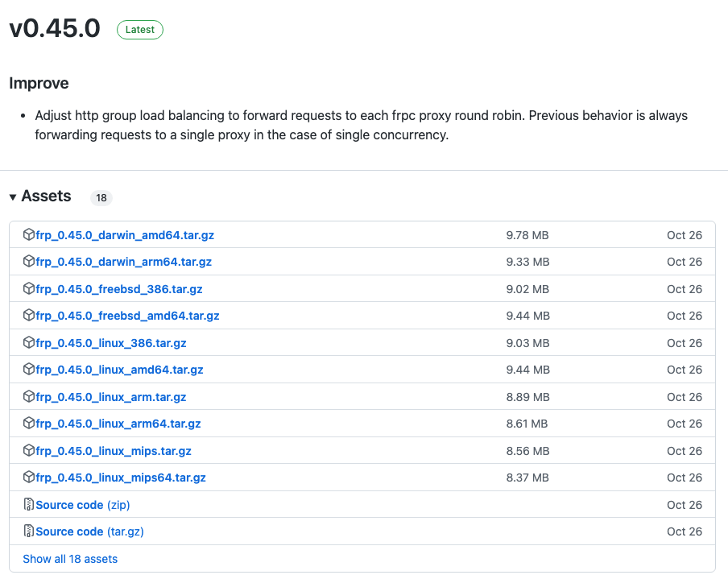Download frp_0.45.0_freebsd_amd64.tar.gz
This screenshot has height=579, width=728.
tap(127, 316)
